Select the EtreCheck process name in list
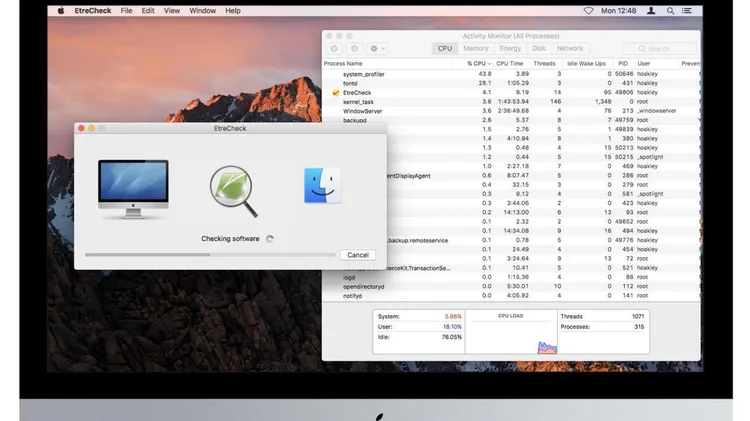Image resolution: width=750 pixels, height=421 pixels. (x=357, y=93)
